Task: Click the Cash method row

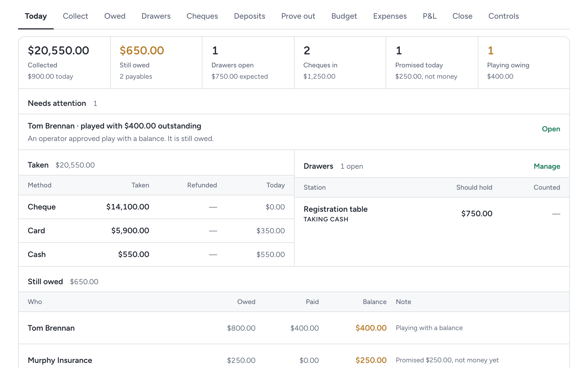Action: (156, 254)
